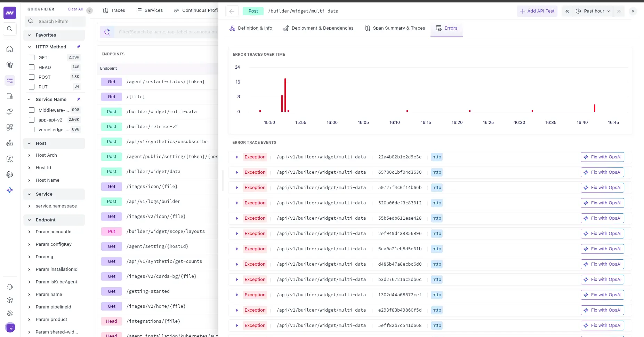Click Fix with OpsAI for trace 22a4b82b1e2d9e3c
644x337 pixels.
coord(602,157)
